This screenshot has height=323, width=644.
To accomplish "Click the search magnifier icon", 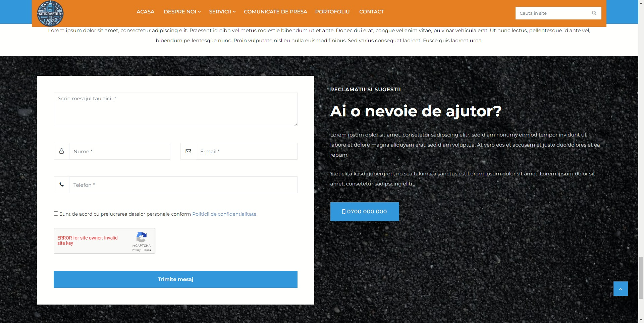I will 594,13.
